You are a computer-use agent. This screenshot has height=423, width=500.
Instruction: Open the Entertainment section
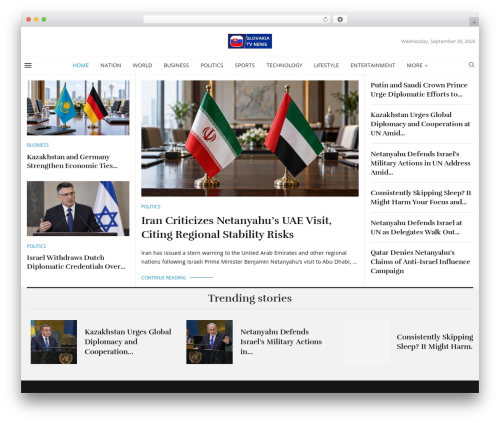pyautogui.click(x=373, y=65)
